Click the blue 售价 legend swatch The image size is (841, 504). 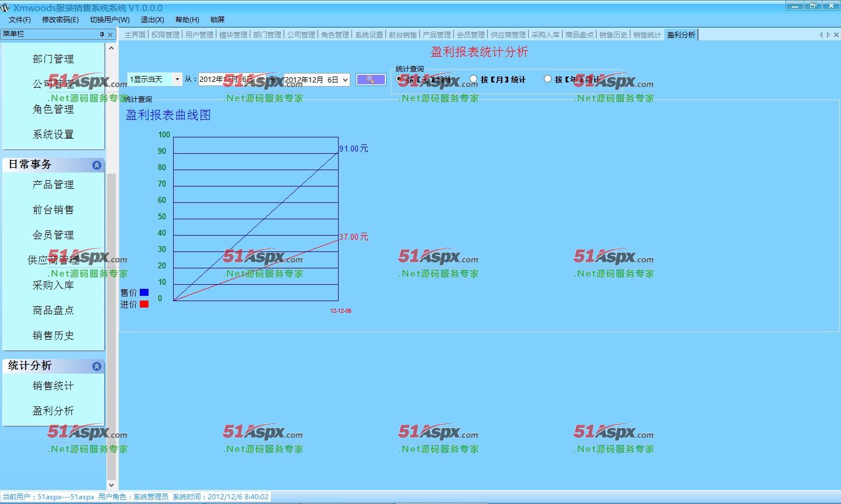click(x=144, y=292)
